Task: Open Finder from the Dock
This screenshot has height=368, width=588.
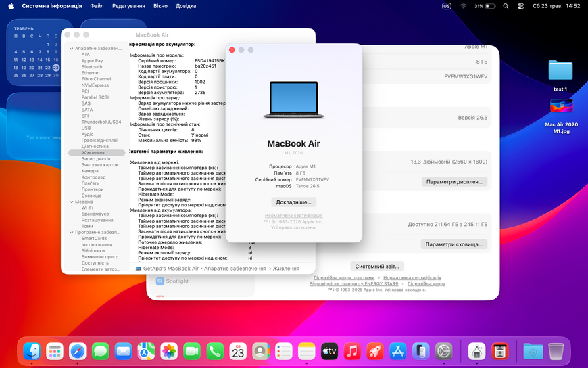Action: [32, 352]
